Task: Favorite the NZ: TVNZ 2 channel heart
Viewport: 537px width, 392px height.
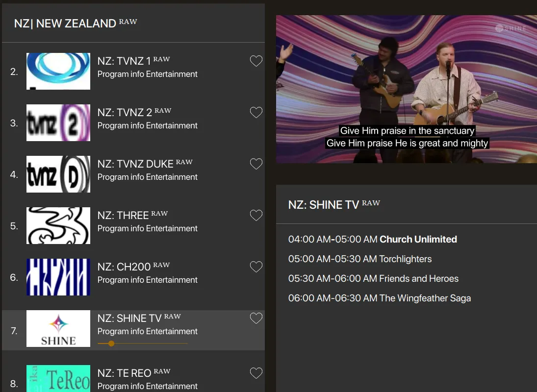Action: pos(256,112)
